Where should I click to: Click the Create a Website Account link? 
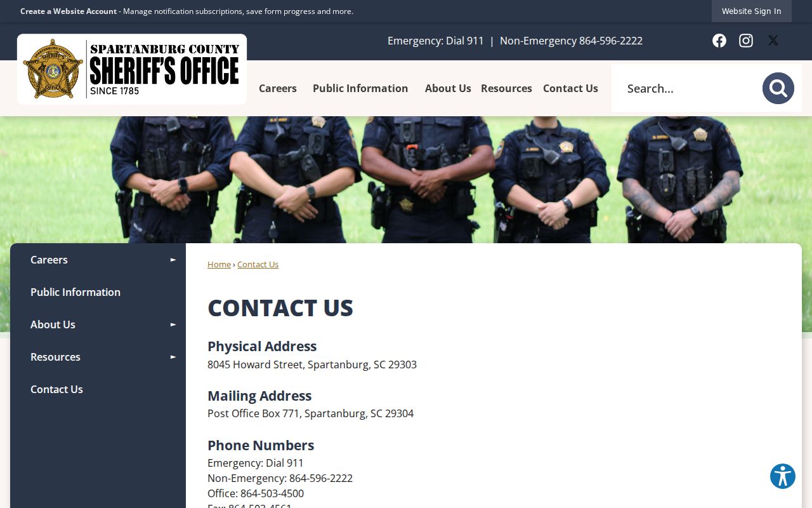tap(69, 11)
